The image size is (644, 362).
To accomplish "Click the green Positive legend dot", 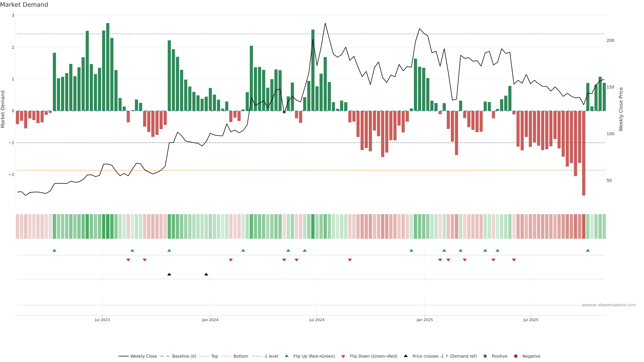I will pos(485,356).
